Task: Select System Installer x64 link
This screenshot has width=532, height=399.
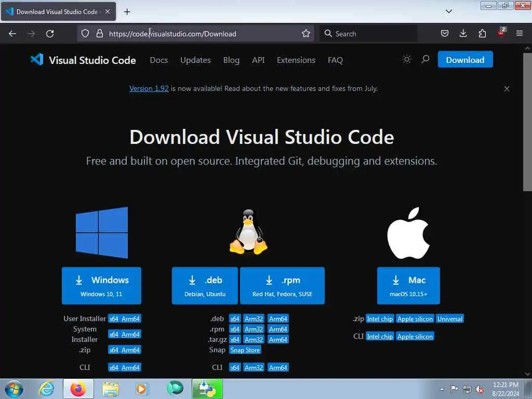Action: pos(114,335)
